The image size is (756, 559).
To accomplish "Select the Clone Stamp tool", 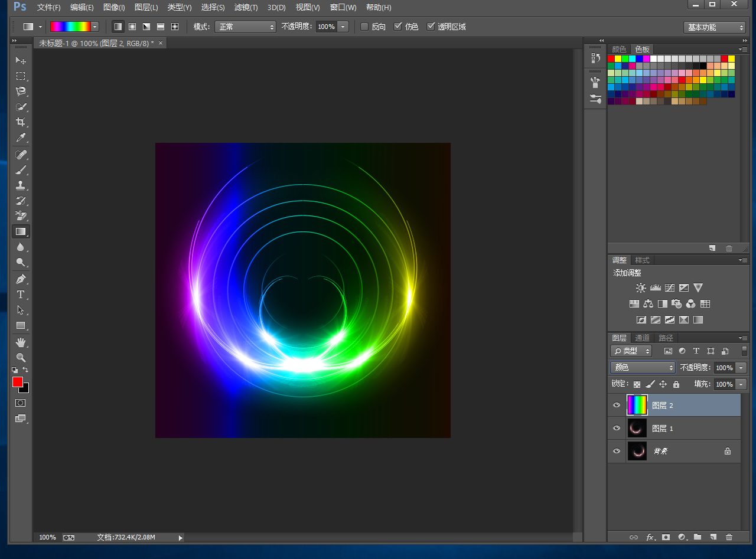I will click(x=21, y=185).
